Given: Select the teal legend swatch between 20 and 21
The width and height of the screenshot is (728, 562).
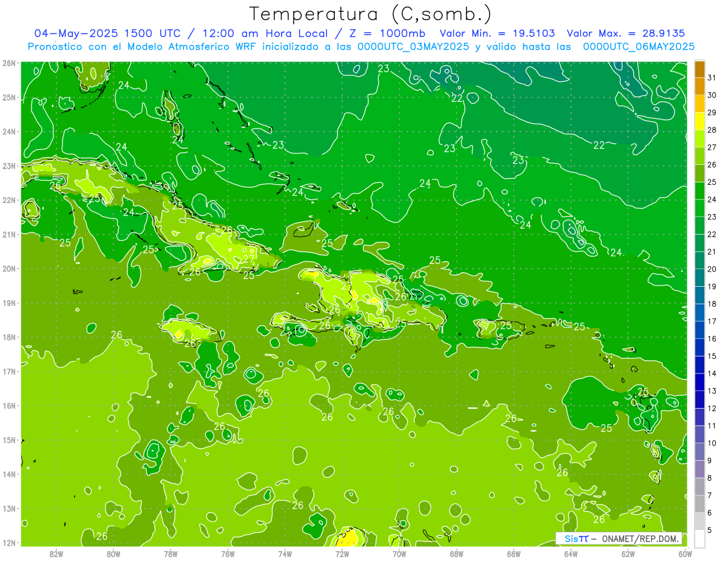Looking at the screenshot, I should click(x=699, y=260).
